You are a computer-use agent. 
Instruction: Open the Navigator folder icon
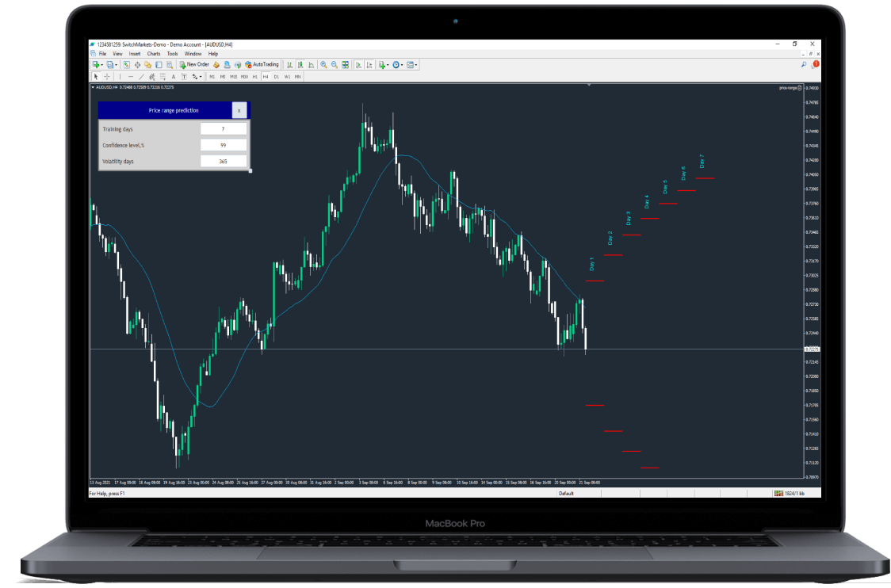[x=147, y=65]
